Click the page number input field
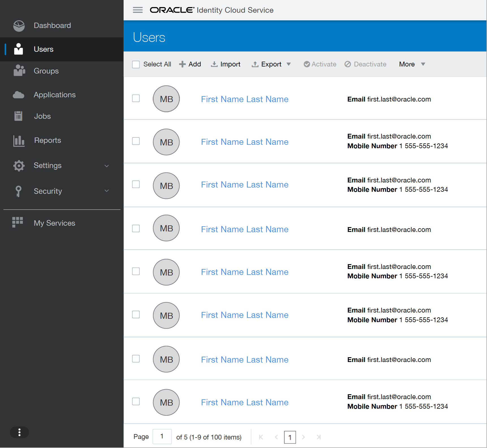Viewport: 487px width, 448px height. pyautogui.click(x=162, y=436)
